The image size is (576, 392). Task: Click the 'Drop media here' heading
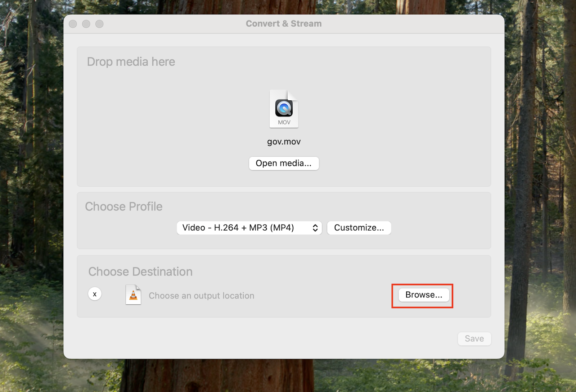131,62
